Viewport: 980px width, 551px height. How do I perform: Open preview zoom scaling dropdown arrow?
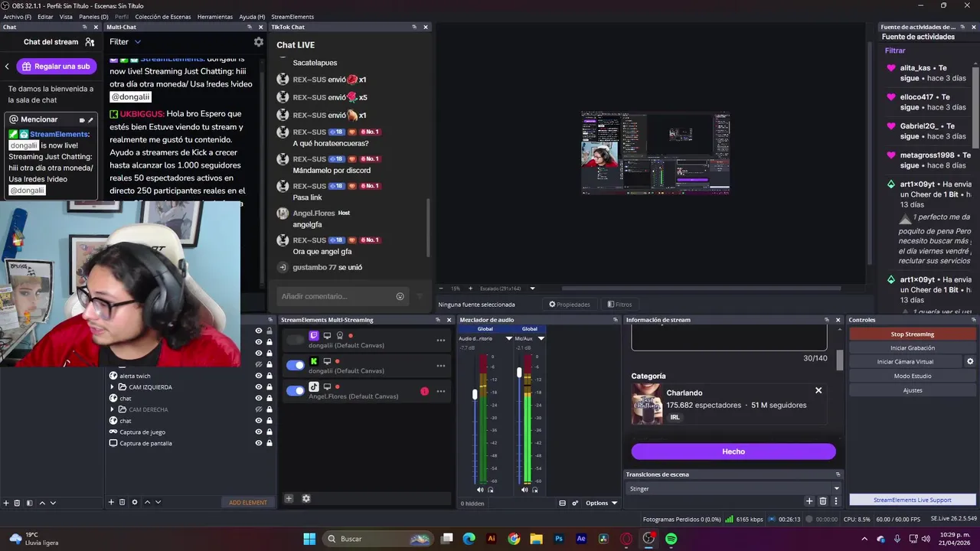pos(532,289)
